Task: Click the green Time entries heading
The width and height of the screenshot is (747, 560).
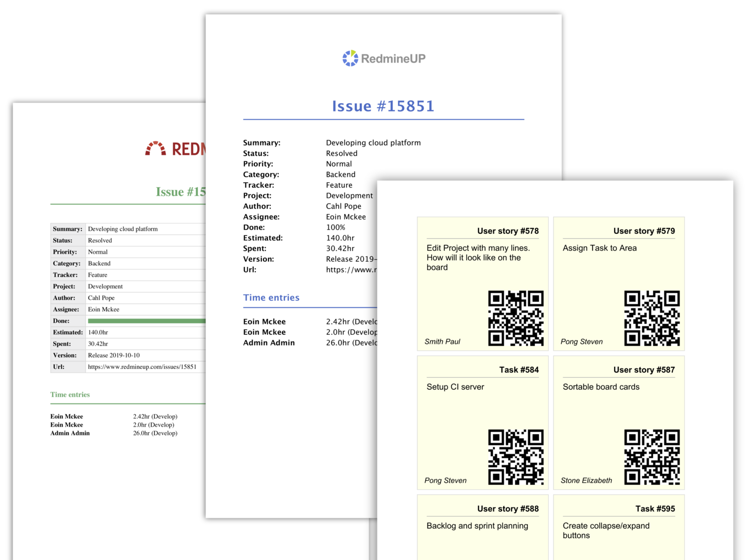Action: pos(70,395)
